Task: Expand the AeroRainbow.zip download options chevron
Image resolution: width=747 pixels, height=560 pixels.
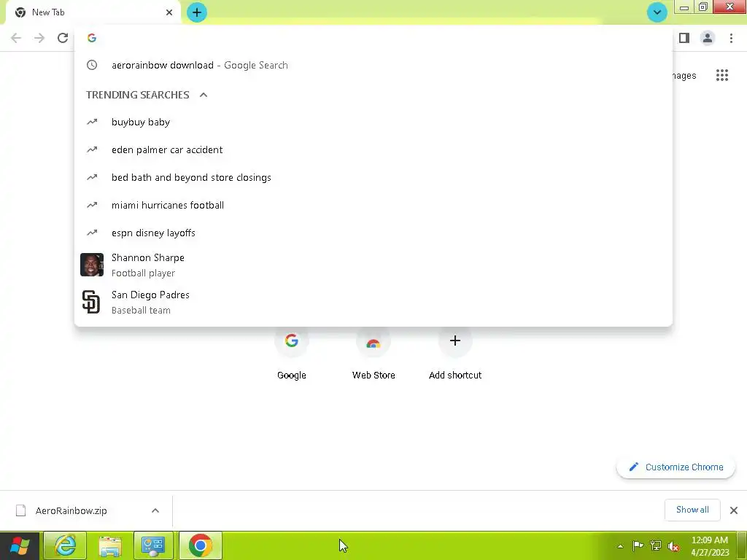Action: point(155,510)
